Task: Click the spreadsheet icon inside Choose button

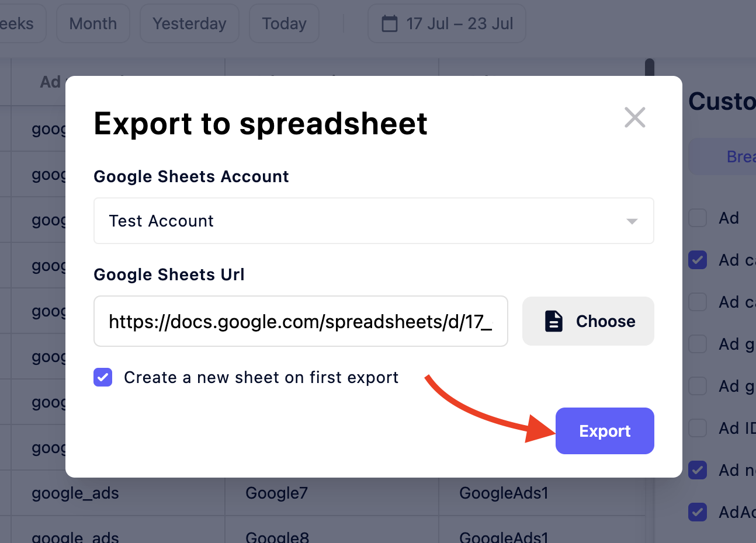Action: pyautogui.click(x=553, y=321)
